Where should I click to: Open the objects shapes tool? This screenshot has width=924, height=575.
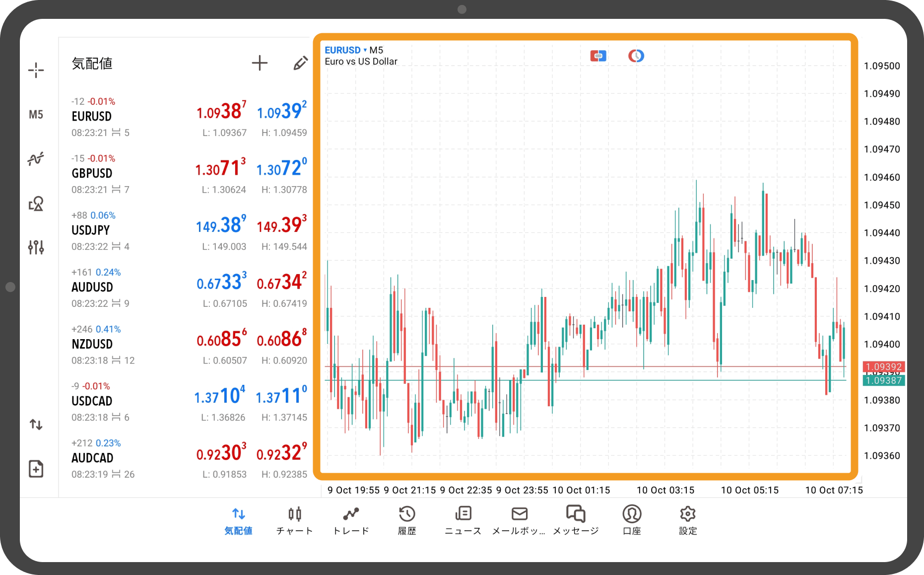pyautogui.click(x=36, y=204)
